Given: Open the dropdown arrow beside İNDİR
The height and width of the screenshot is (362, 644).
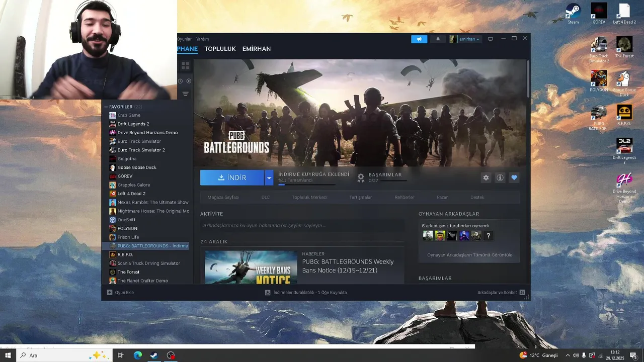Looking at the screenshot, I should click(269, 177).
